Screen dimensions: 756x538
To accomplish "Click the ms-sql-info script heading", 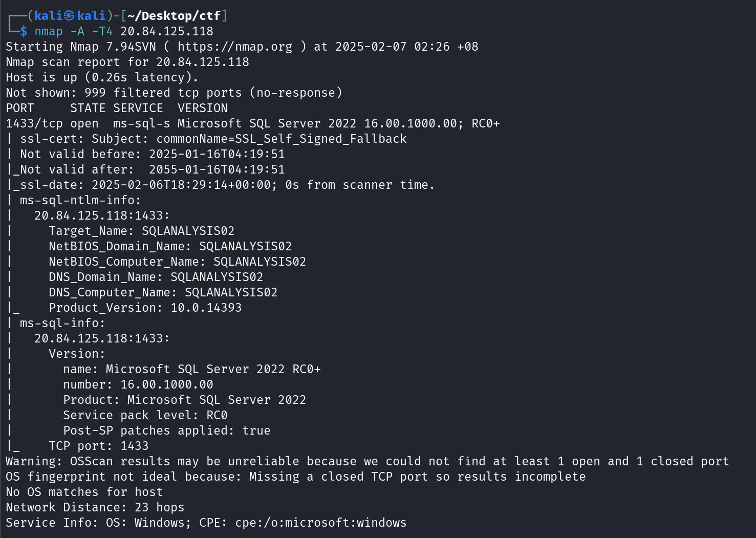I will tap(62, 323).
